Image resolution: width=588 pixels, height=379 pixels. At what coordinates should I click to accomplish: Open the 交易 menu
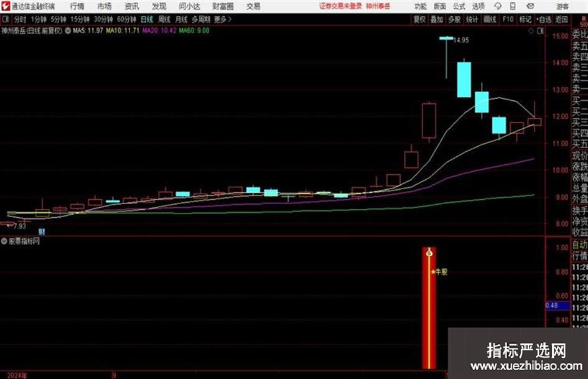(253, 6)
